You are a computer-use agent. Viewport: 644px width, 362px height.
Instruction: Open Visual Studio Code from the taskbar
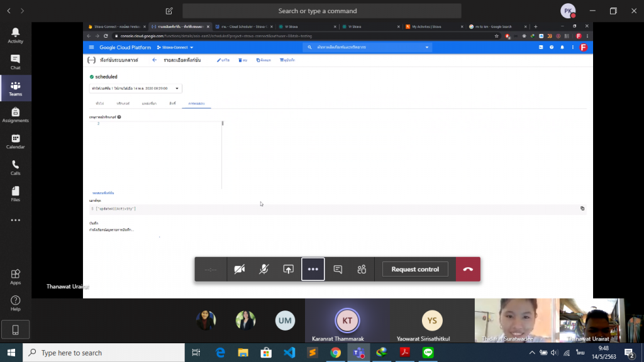tap(289, 353)
